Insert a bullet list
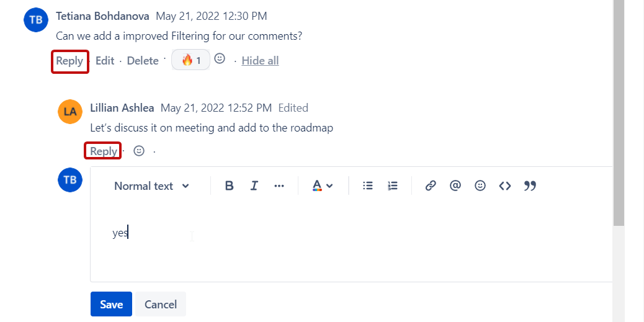 click(x=368, y=186)
